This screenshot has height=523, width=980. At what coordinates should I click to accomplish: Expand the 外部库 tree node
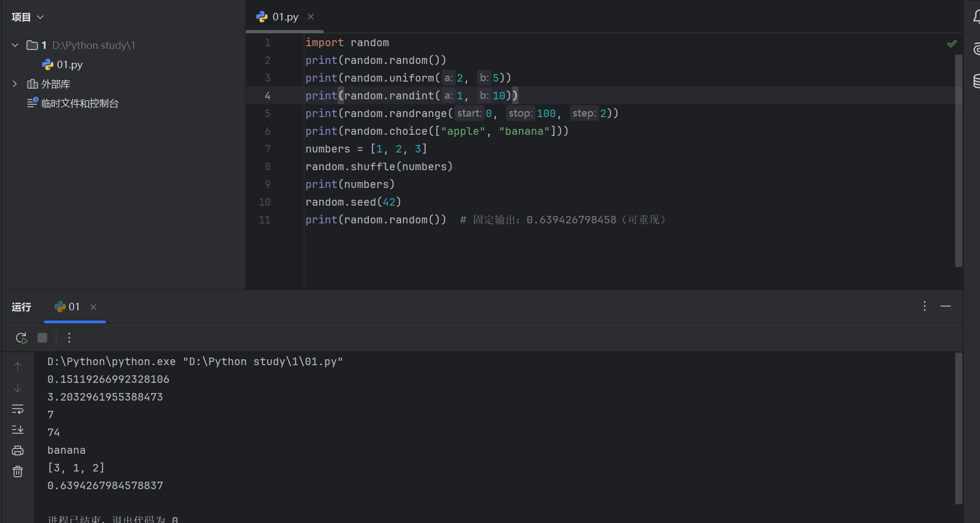point(14,84)
